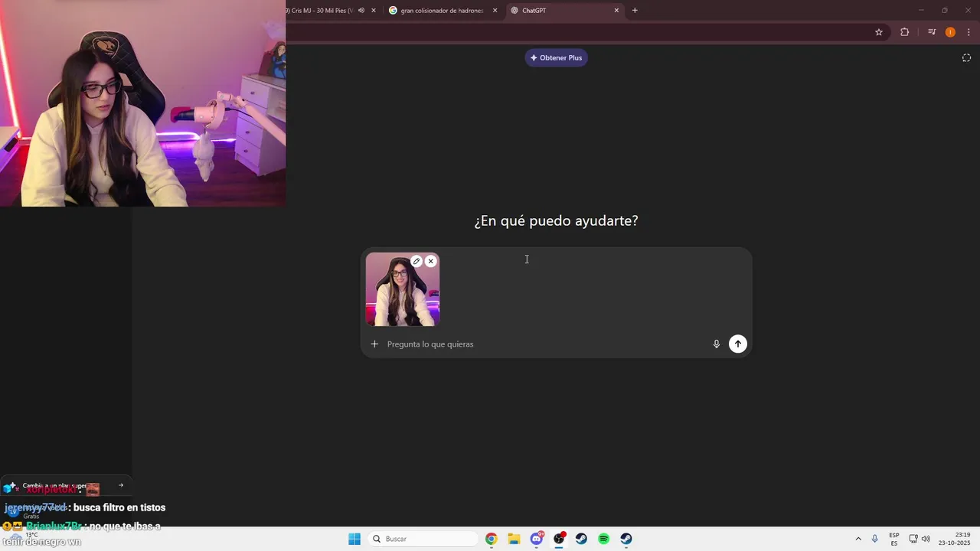980x551 pixels.
Task: Open File Explorer from the taskbar
Action: [514, 539]
